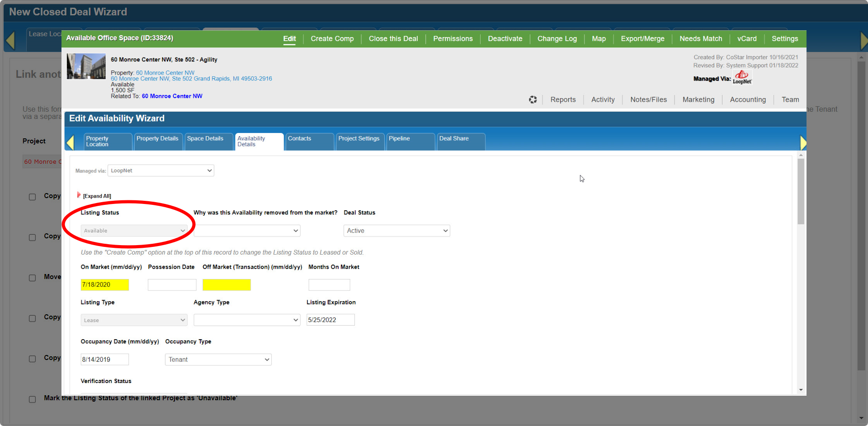Image resolution: width=868 pixels, height=426 pixels.
Task: Click the background wizard's left navigation arrow
Action: point(10,41)
